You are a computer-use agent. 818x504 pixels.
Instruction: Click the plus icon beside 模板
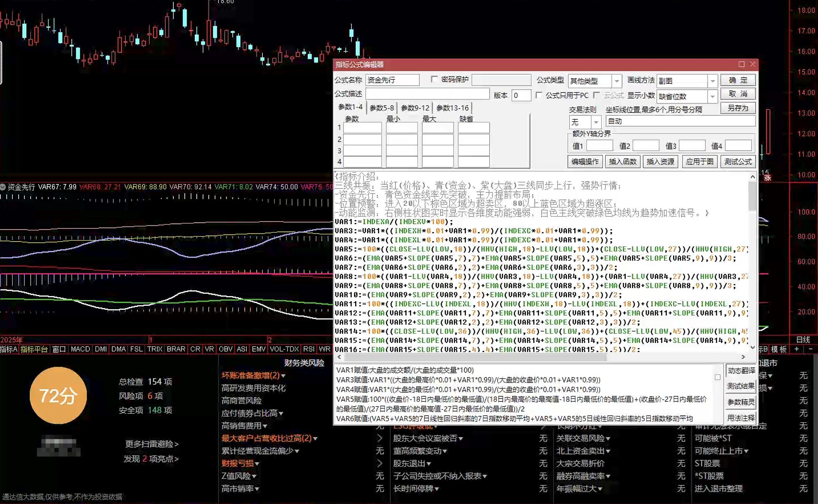(797, 349)
